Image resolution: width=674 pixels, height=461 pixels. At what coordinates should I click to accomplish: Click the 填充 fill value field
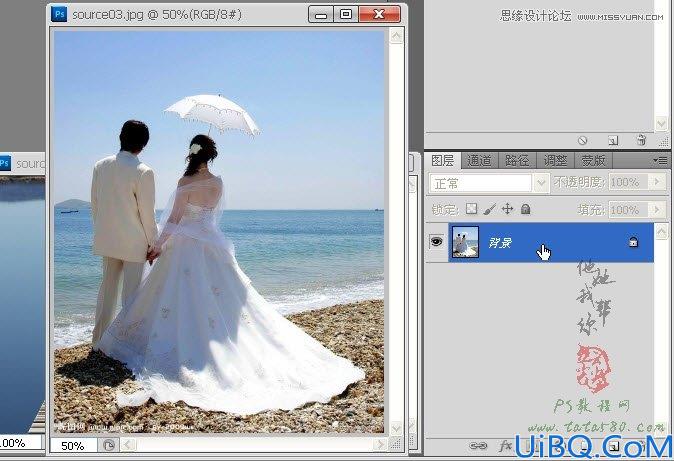[x=628, y=209]
